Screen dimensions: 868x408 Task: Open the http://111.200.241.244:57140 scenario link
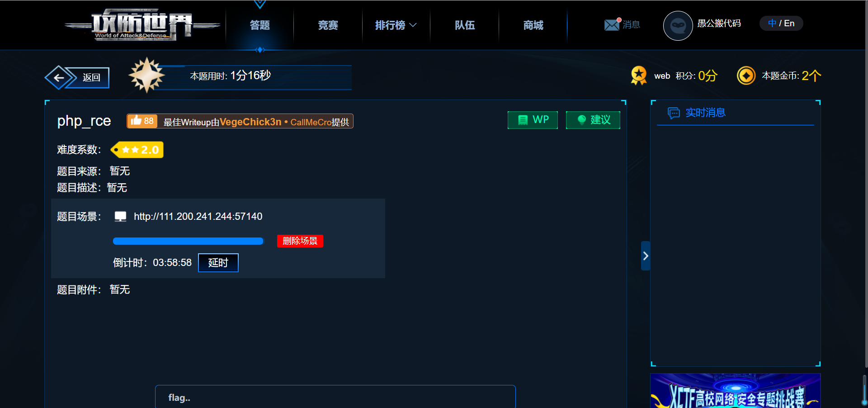point(198,217)
